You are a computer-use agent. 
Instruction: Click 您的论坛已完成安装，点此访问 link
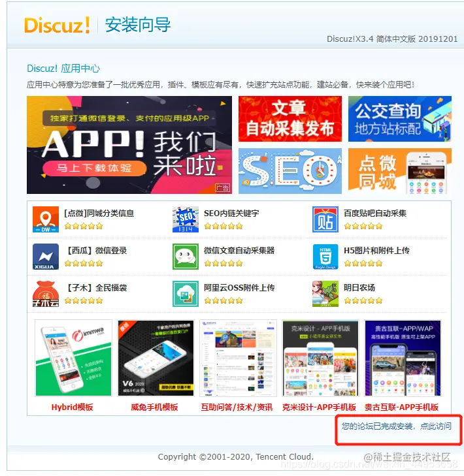pos(397,426)
